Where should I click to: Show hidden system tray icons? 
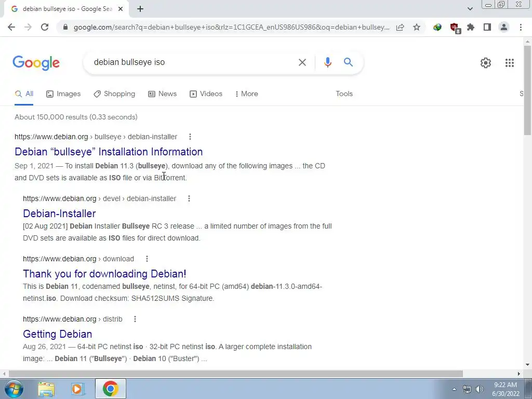(x=454, y=389)
